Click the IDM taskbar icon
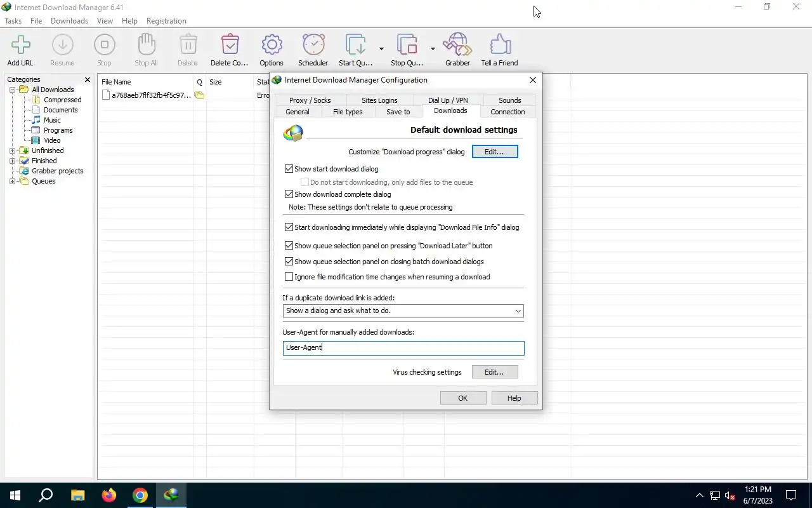This screenshot has height=508, width=812. 171,495
